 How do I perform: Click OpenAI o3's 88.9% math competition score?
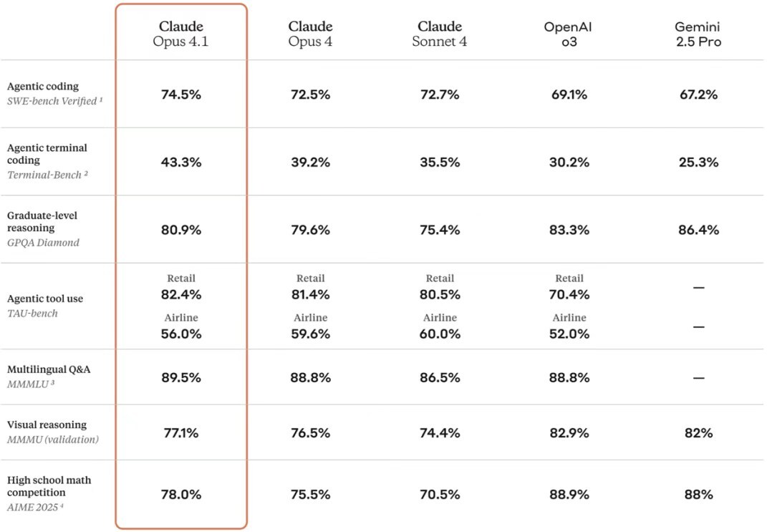coord(569,494)
